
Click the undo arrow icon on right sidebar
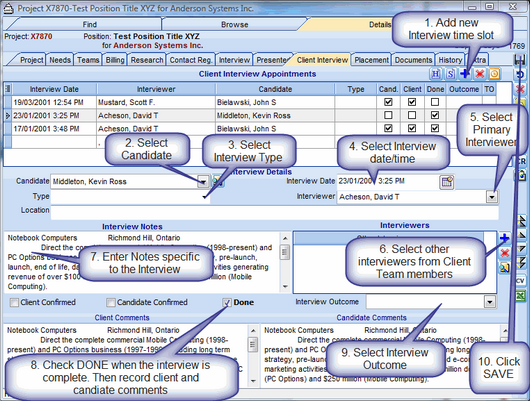coord(521,74)
